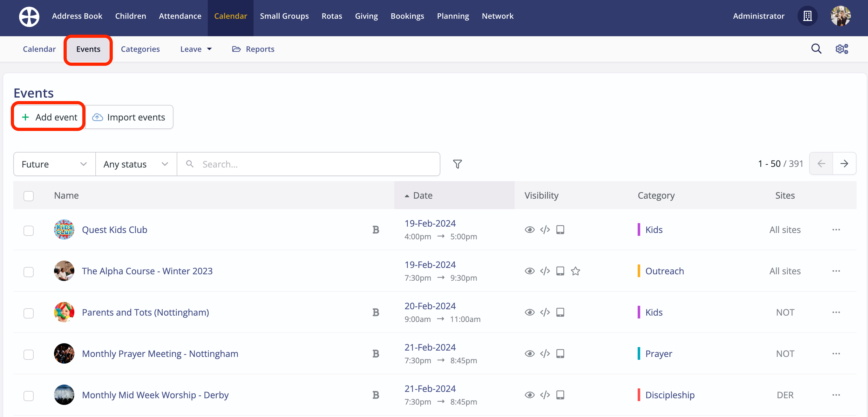The width and height of the screenshot is (868, 417).
Task: Expand the Any status dropdown
Action: click(x=136, y=164)
